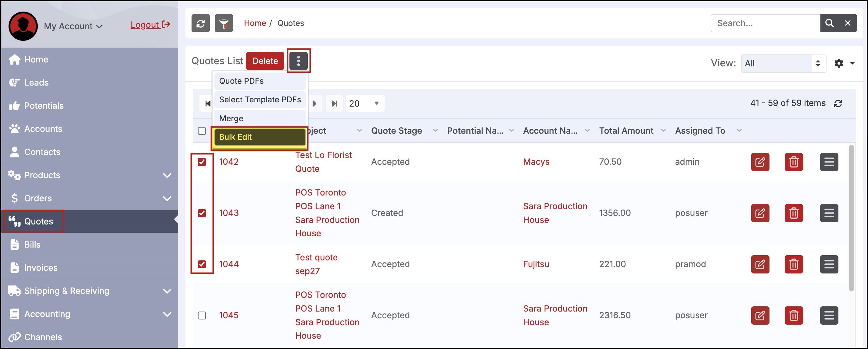Screen dimensions: 868x349
Task: Toggle the select-all header checkbox
Action: pyautogui.click(x=202, y=131)
